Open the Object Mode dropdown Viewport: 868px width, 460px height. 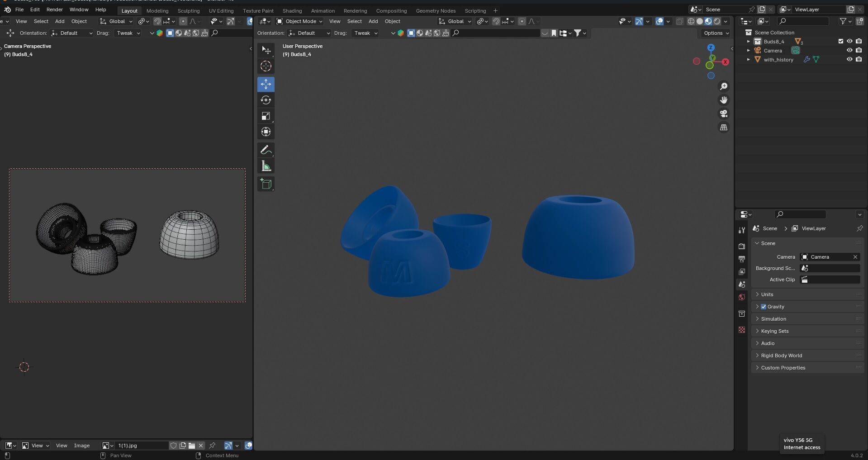(x=299, y=21)
